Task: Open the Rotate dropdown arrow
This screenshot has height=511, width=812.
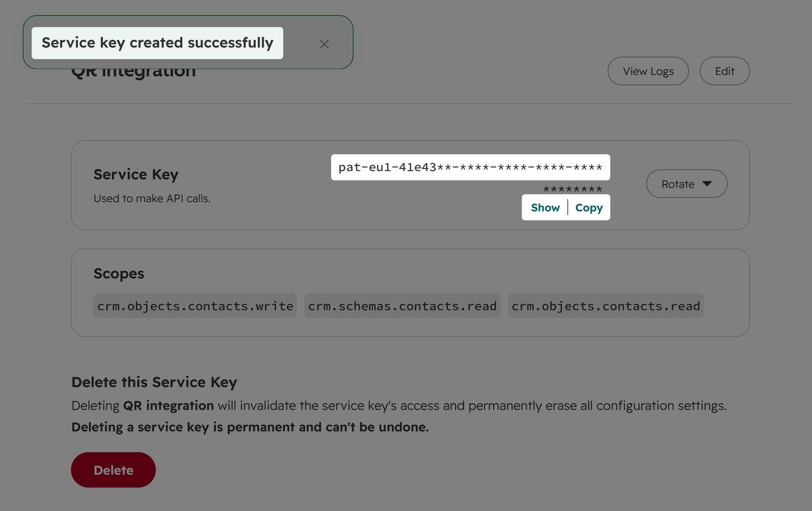Action: click(x=707, y=184)
